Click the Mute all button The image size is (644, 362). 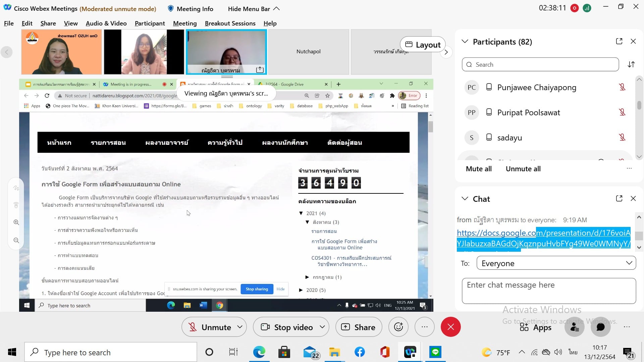click(x=479, y=169)
